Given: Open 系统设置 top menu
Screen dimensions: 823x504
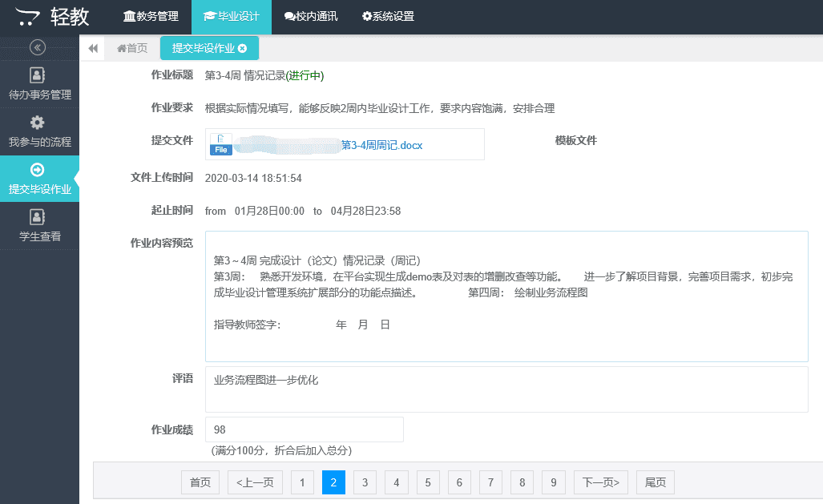Looking at the screenshot, I should (x=388, y=16).
